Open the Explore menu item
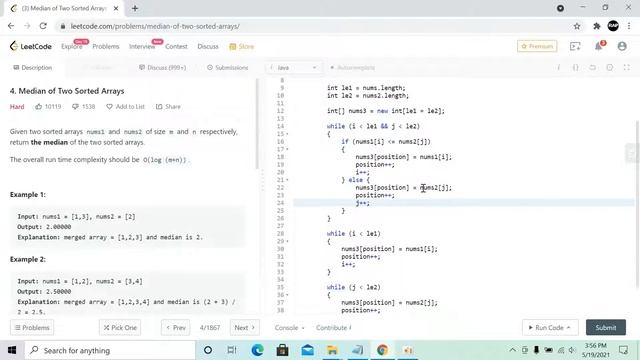Image resolution: width=640 pixels, height=360 pixels. pos(71,47)
